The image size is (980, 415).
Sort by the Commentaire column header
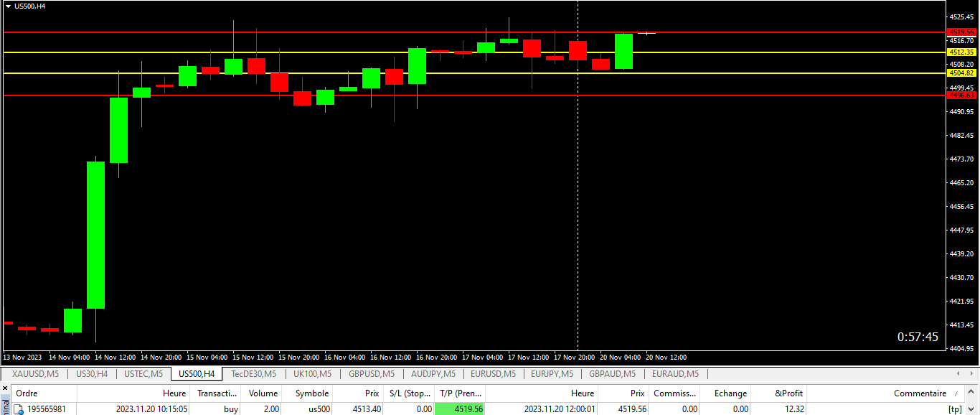pyautogui.click(x=886, y=393)
